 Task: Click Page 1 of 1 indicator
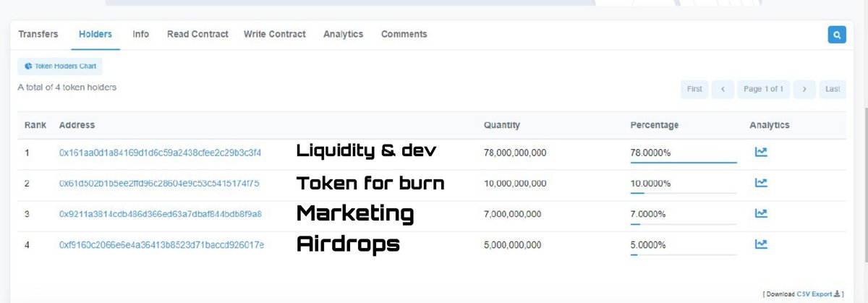[764, 89]
